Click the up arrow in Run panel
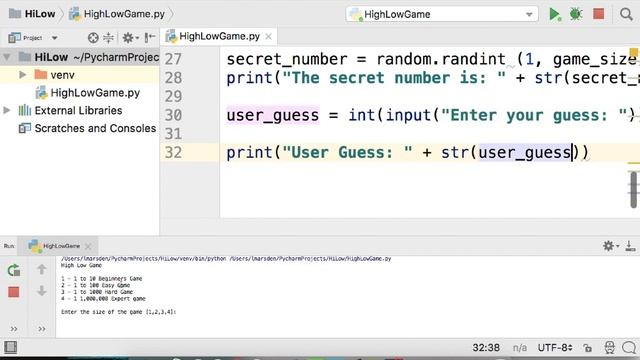 pyautogui.click(x=42, y=269)
